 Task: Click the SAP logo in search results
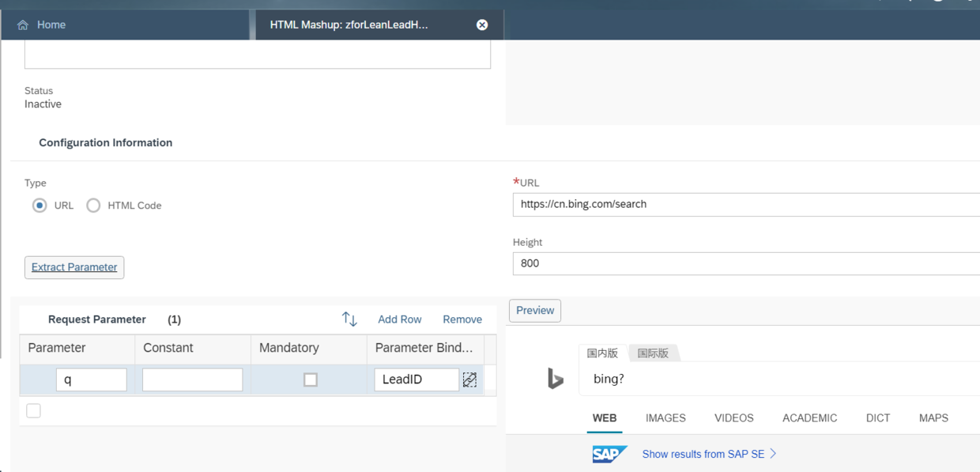(609, 454)
